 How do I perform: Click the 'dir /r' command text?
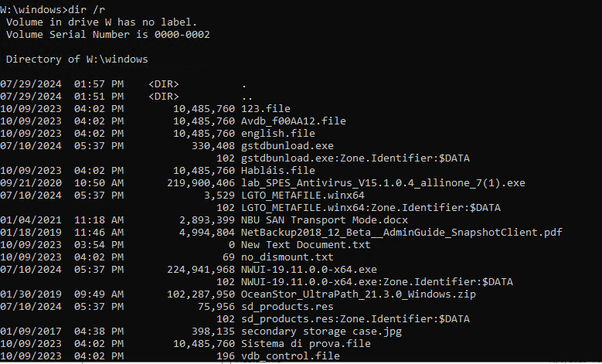click(87, 9)
